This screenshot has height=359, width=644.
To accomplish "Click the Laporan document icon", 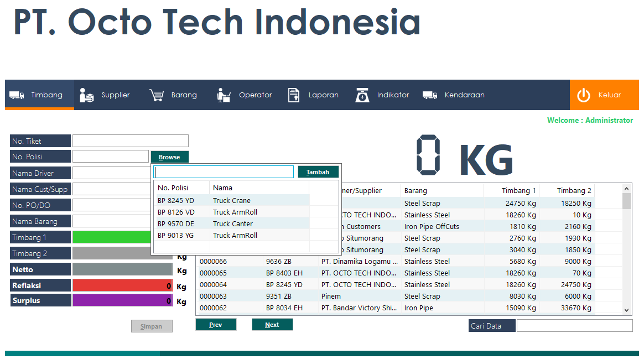I will pyautogui.click(x=294, y=95).
